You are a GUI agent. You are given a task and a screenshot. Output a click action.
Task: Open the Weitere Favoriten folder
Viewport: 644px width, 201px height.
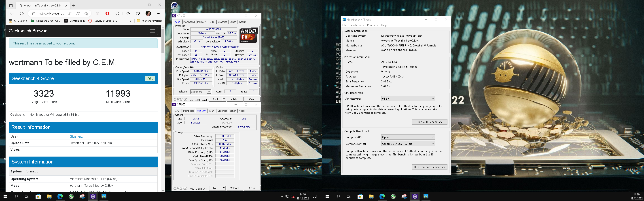(x=150, y=21)
